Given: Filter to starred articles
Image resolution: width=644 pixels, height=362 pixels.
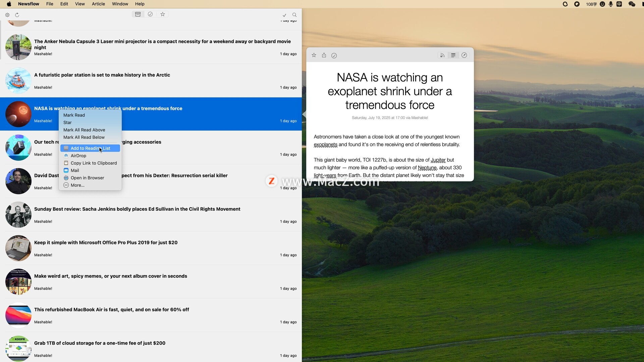Looking at the screenshot, I should [163, 14].
